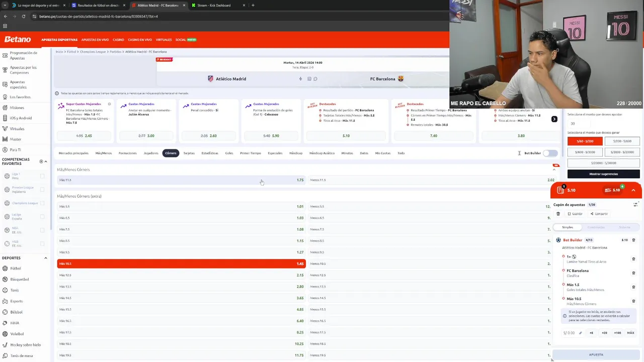The width and height of the screenshot is (644, 362).
Task: Remove FC Barcelona Clasifica selection
Action: (x=633, y=273)
